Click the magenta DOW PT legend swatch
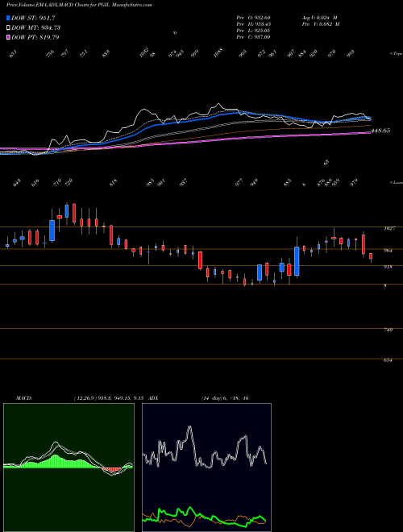Viewport: 403px width, 532px height. [x=8, y=37]
